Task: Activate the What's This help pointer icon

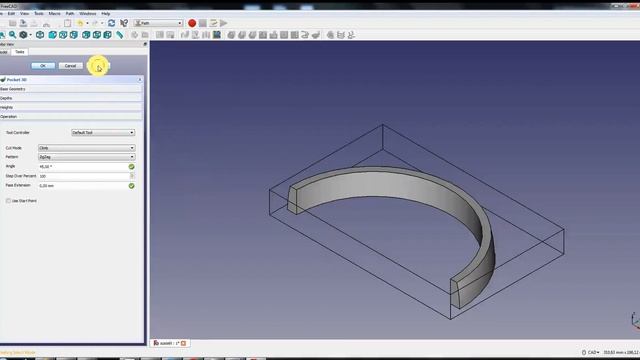Action: (124, 23)
